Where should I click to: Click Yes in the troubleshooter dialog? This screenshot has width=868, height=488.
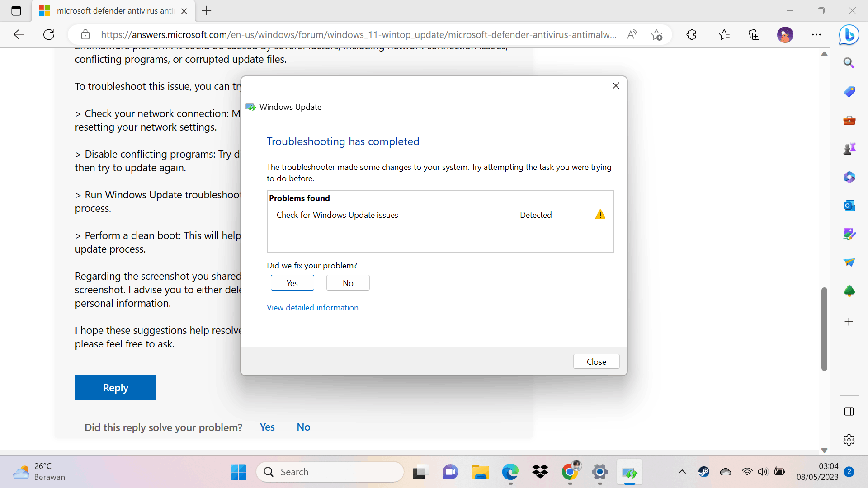point(292,283)
